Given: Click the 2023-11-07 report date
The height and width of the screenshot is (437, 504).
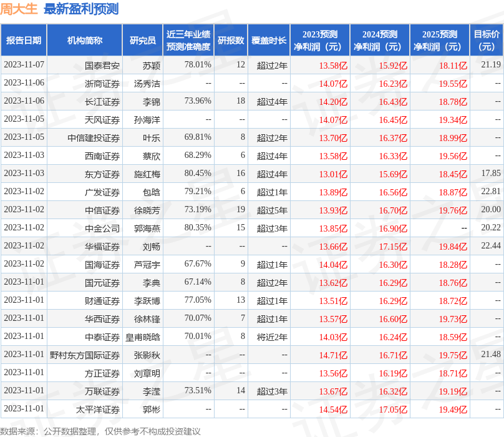Looking at the screenshot, I should tap(24, 65).
